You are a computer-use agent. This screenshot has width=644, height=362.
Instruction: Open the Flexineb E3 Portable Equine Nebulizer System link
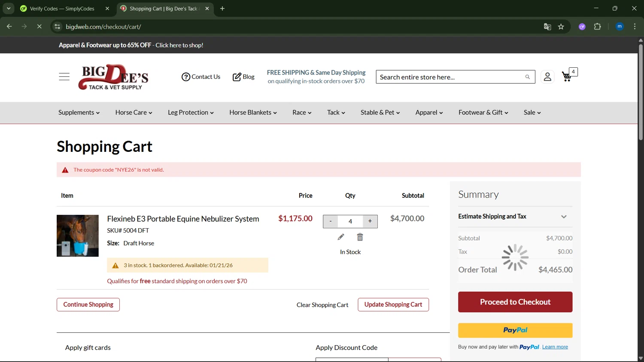[183, 219]
